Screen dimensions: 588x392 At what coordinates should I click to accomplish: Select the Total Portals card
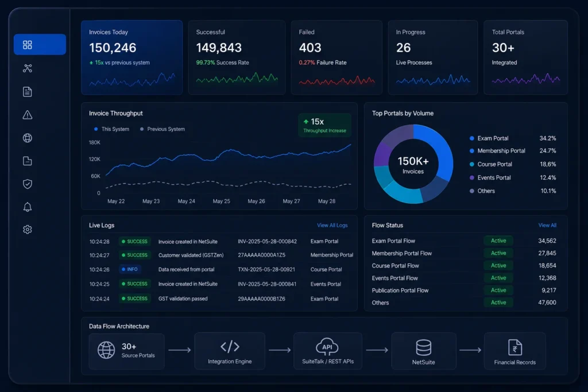pos(526,57)
